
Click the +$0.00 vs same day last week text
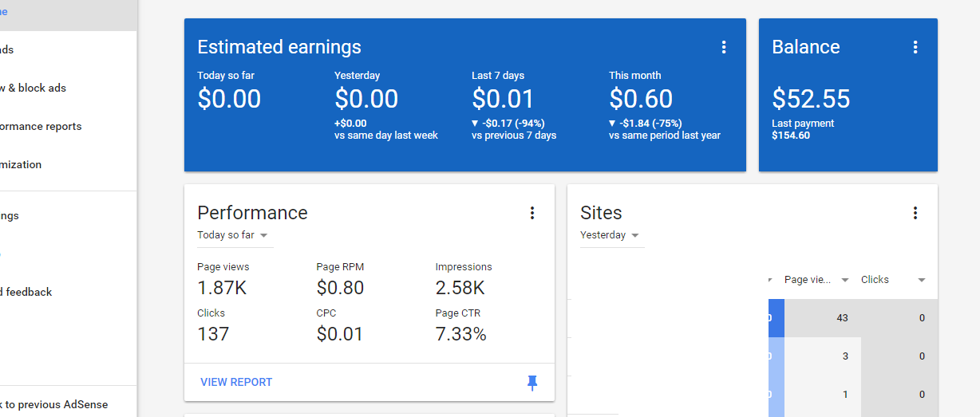pyautogui.click(x=386, y=129)
